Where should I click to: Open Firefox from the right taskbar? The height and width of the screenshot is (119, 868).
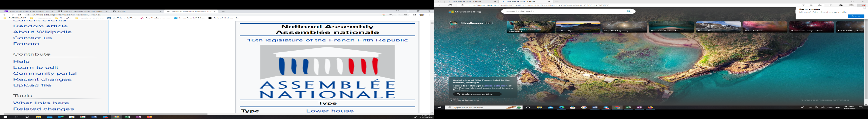[650, 107]
